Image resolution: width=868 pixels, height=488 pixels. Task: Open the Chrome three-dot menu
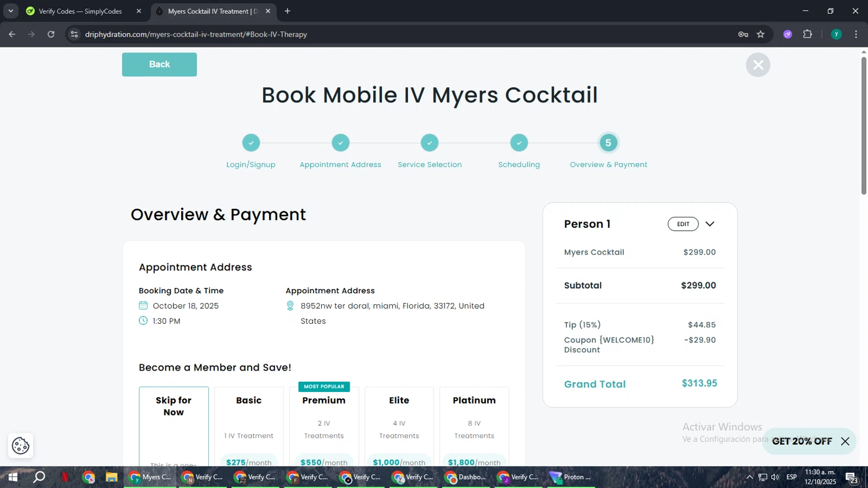(856, 34)
